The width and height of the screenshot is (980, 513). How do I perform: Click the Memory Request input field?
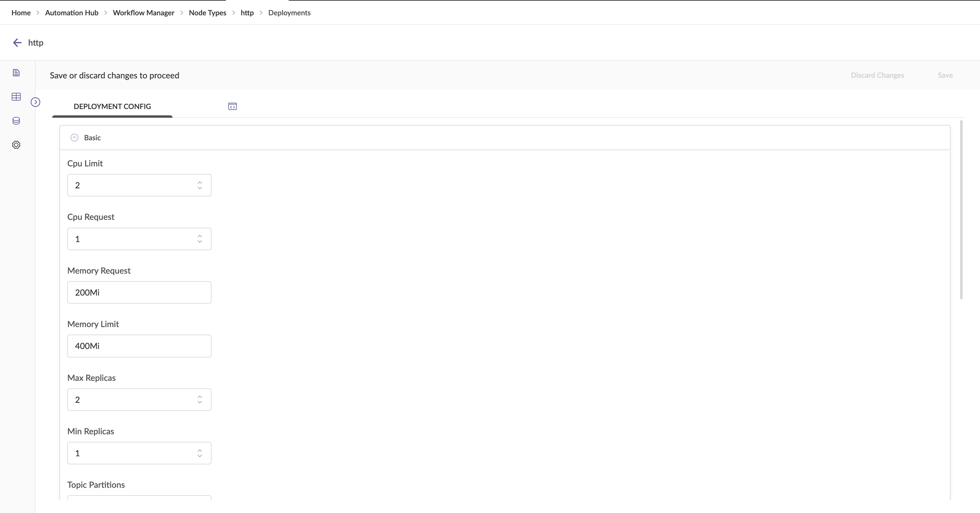click(x=139, y=293)
